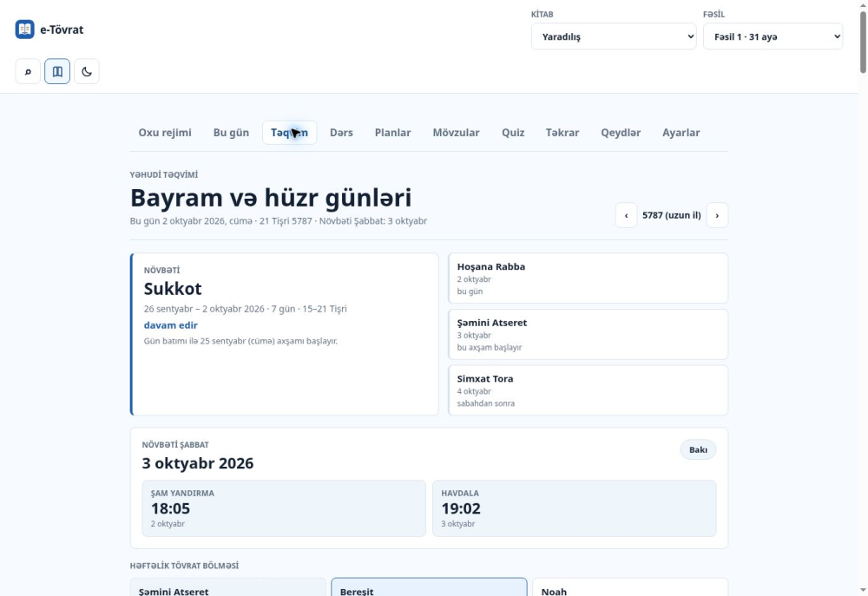Open search with the magnifier icon

point(28,71)
